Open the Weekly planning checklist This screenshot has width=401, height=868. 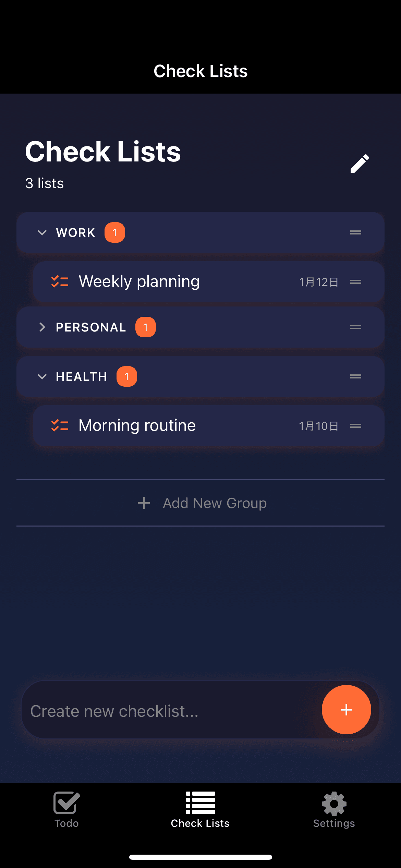tap(139, 281)
